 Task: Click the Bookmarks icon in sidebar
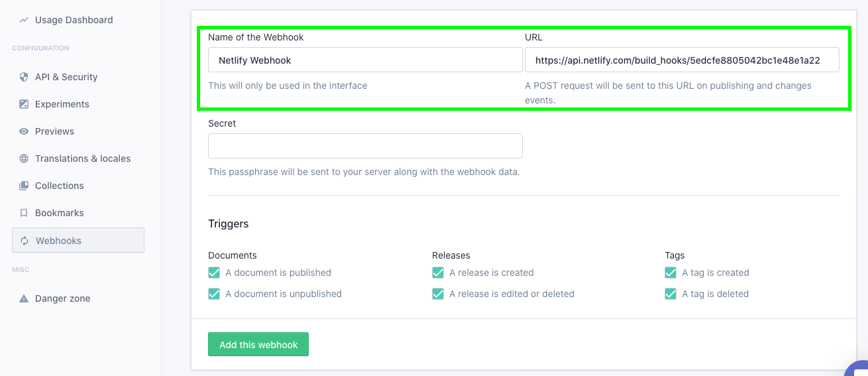click(24, 213)
